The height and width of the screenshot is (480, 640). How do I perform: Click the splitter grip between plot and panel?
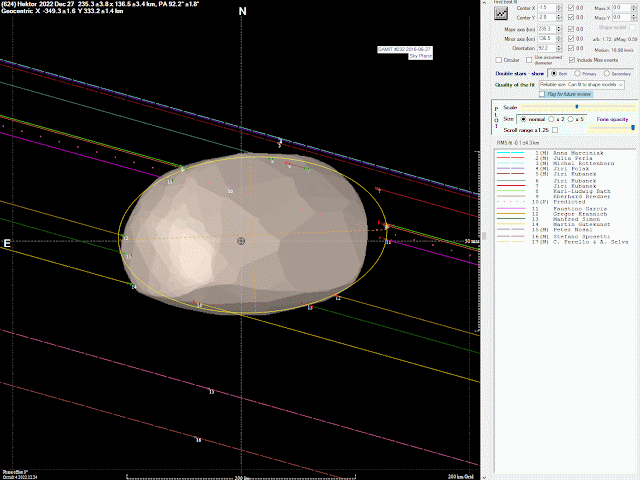tap(484, 236)
